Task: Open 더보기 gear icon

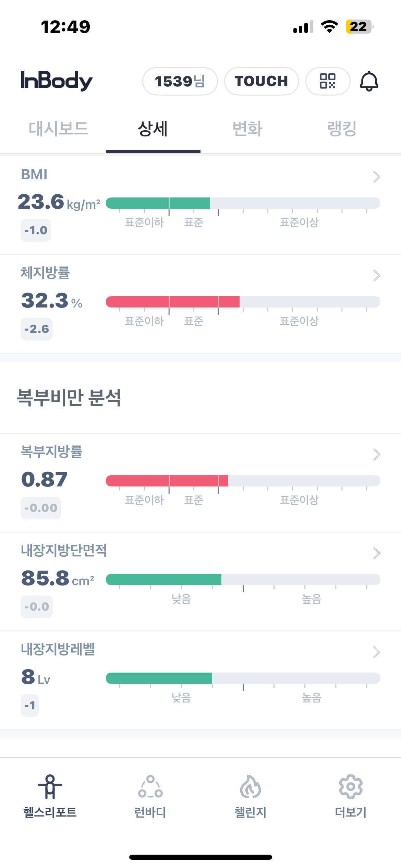Action: click(351, 787)
